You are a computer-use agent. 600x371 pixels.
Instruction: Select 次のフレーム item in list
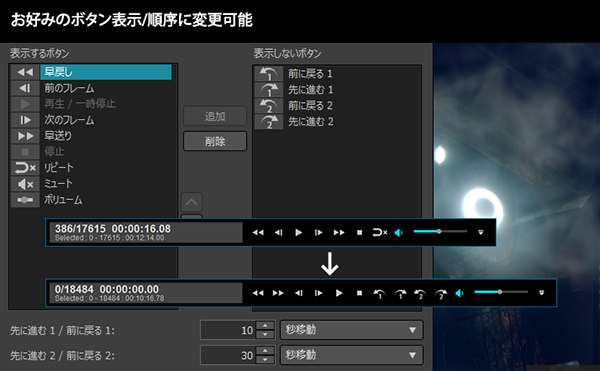coord(91,120)
